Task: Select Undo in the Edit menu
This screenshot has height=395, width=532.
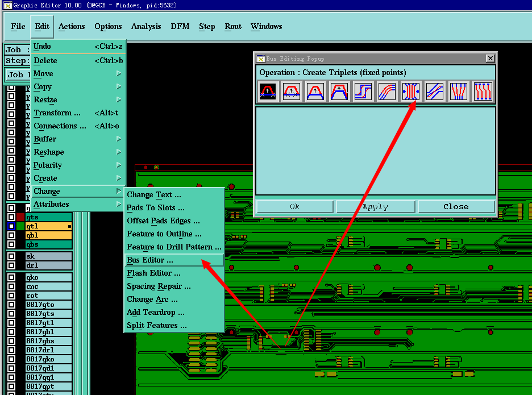Action: tap(78, 47)
